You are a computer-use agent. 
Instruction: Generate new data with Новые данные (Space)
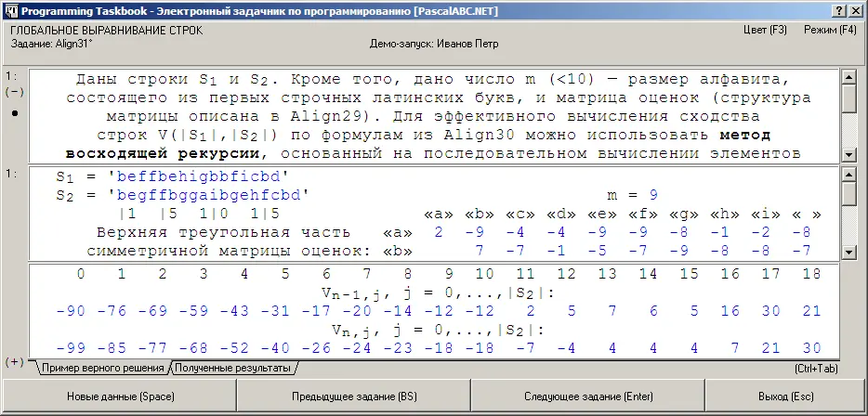click(118, 396)
